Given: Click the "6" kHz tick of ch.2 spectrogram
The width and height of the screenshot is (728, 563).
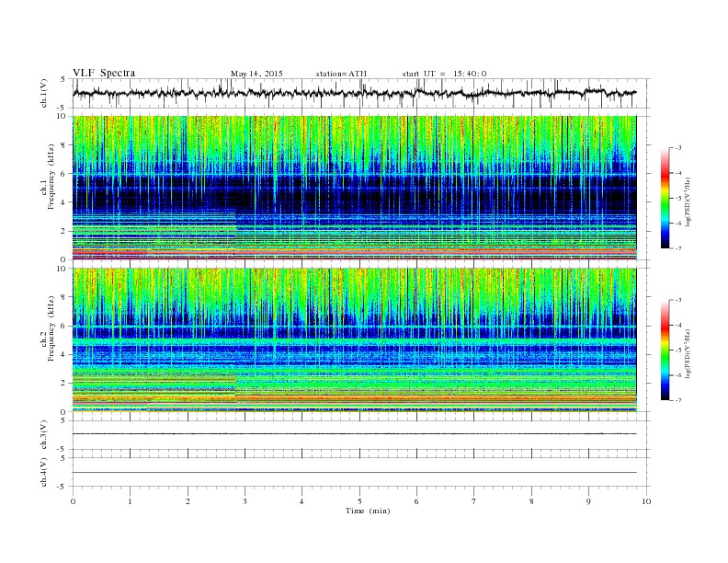Looking at the screenshot, I should click(x=64, y=326).
